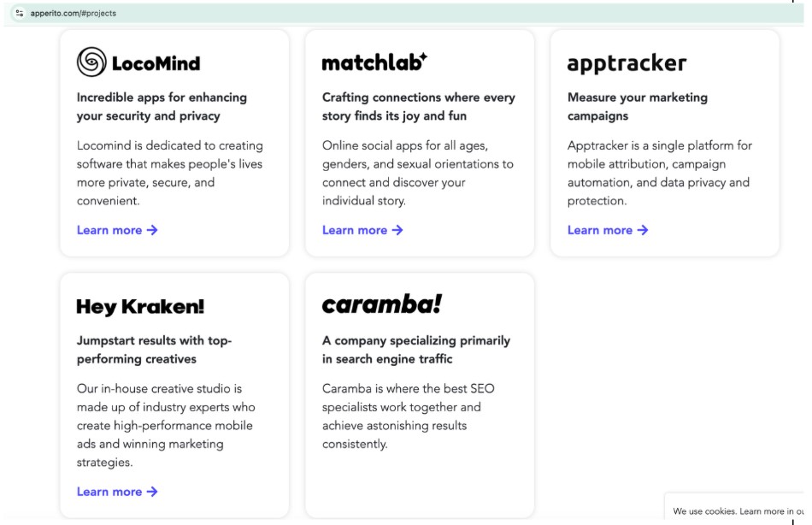The width and height of the screenshot is (812, 525).
Task: Click the LocoMind spiral logo icon
Action: point(91,62)
